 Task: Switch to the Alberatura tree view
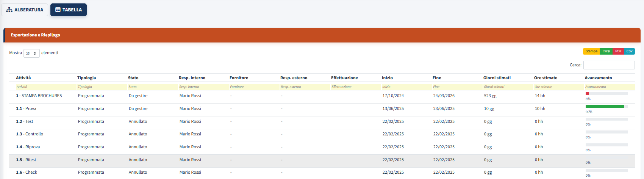point(25,10)
